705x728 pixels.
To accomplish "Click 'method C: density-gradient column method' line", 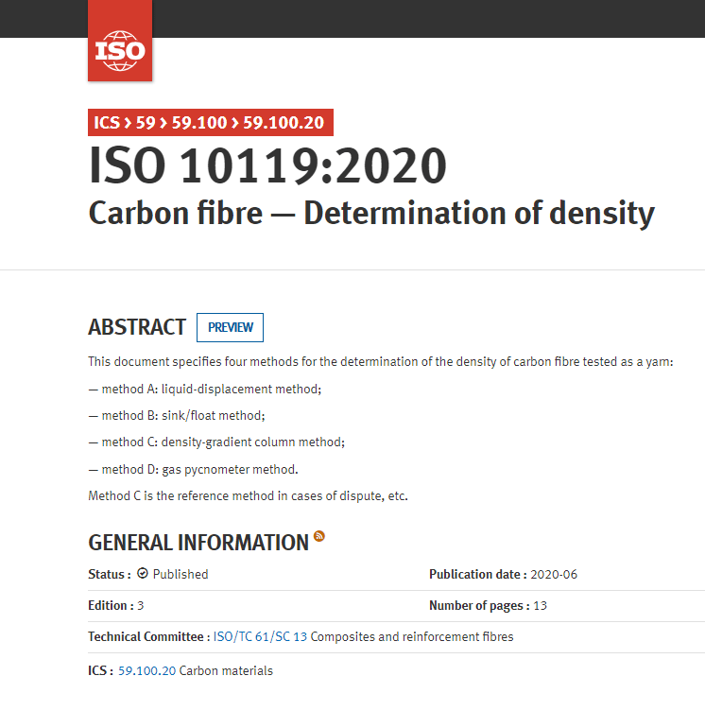I will click(x=216, y=442).
